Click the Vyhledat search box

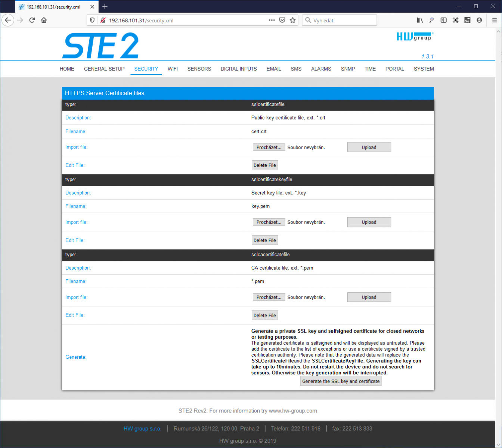[339, 20]
